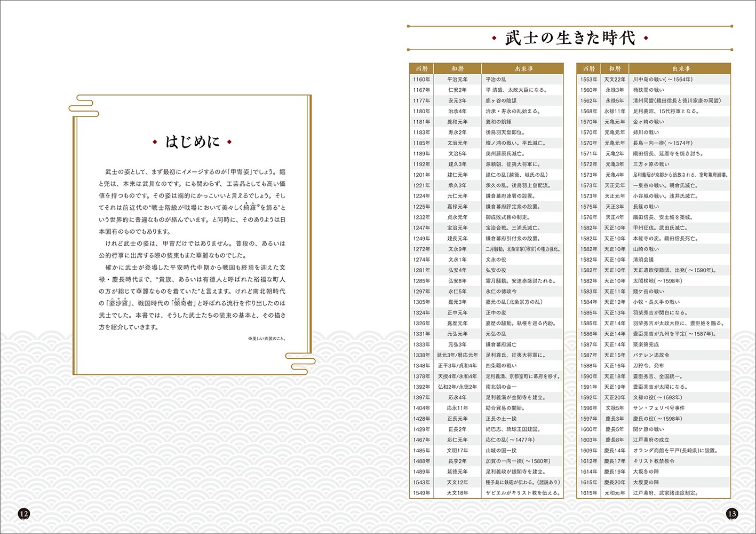Select the 出来事 header in the right table
Image resolution: width=756 pixels, height=534 pixels.
pyautogui.click(x=681, y=69)
